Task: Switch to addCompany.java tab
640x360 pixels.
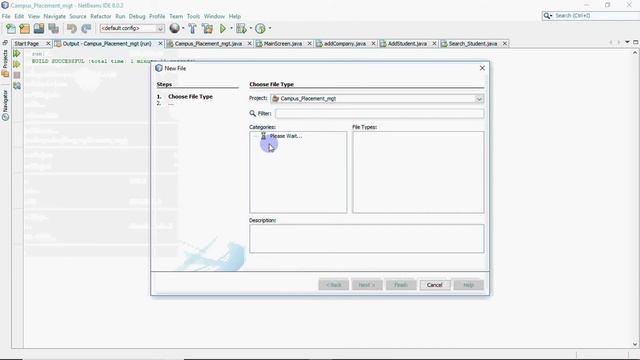Action: coord(344,43)
